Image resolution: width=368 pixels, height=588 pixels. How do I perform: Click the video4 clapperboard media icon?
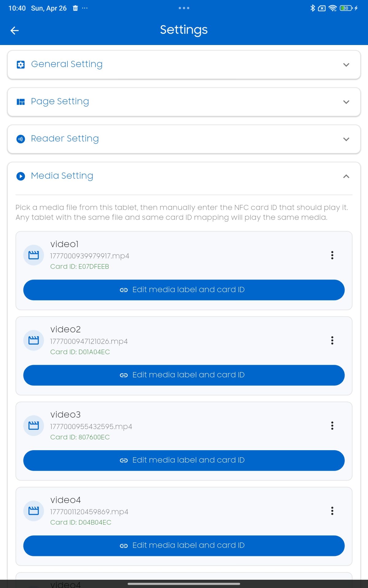click(34, 511)
